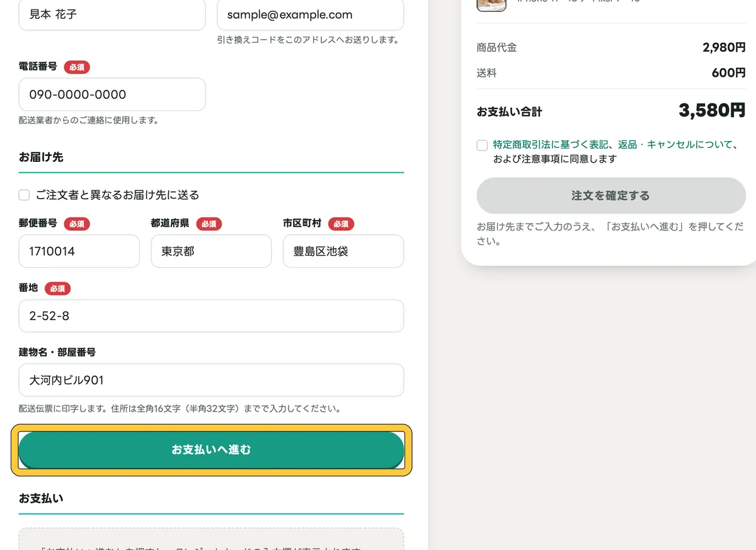Click the 必須 badge next to 番地
The width and height of the screenshot is (756, 550).
[x=57, y=289]
